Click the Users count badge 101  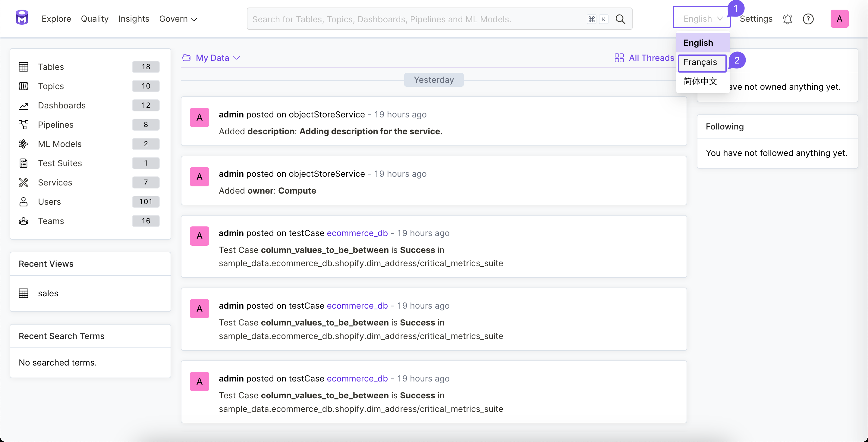146,202
